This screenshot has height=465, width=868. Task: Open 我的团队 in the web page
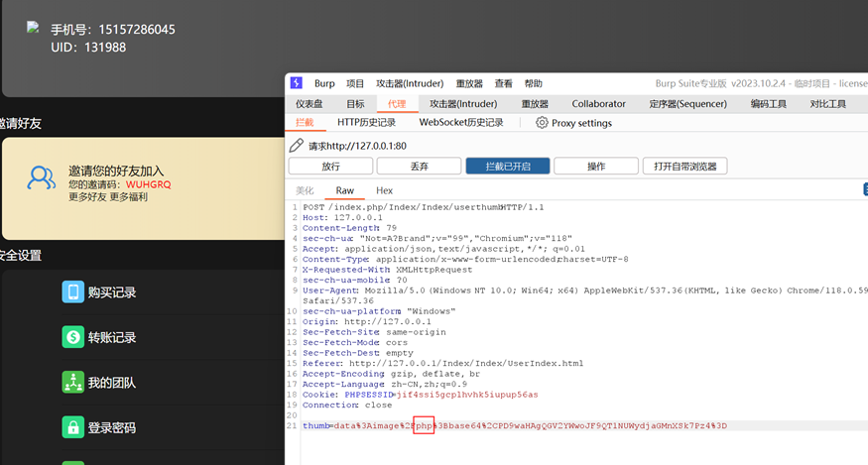(112, 383)
